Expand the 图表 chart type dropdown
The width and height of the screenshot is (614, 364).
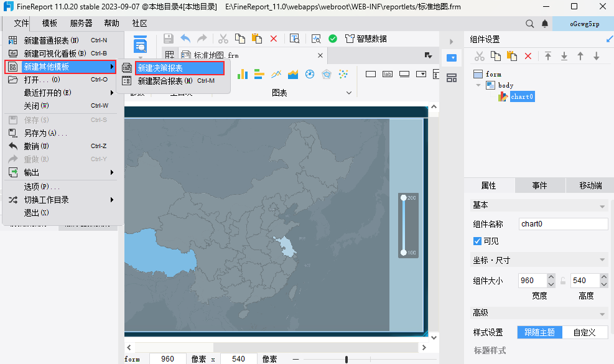pos(349,93)
